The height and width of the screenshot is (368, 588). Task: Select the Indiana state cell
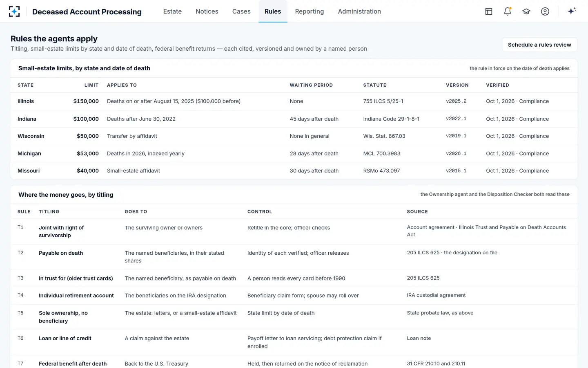click(x=27, y=119)
